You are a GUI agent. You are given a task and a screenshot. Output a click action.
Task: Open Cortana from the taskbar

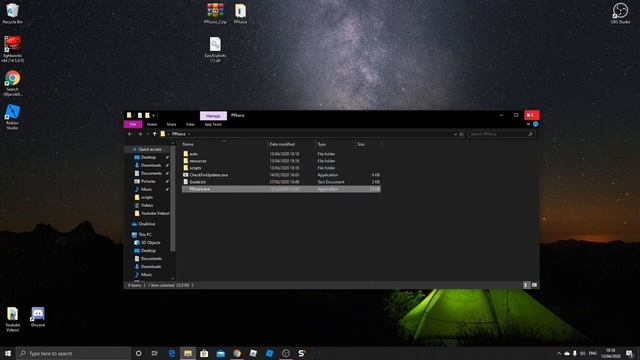[x=138, y=353]
